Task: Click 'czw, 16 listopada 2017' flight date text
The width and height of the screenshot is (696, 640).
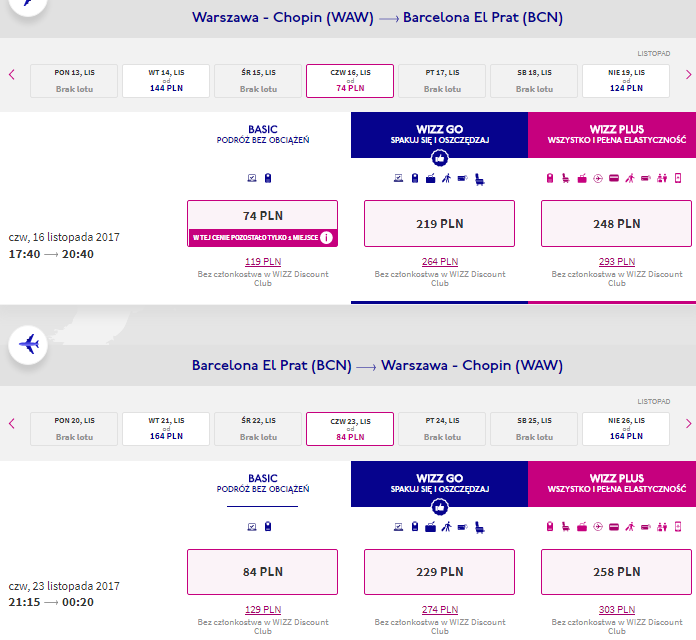Action: [x=64, y=237]
